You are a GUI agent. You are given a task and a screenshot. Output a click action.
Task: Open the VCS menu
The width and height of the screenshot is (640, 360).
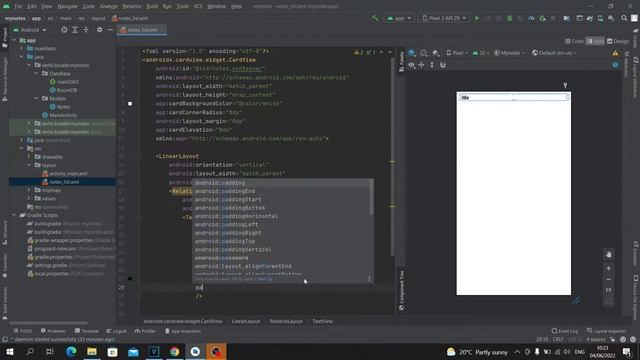click(x=198, y=6)
